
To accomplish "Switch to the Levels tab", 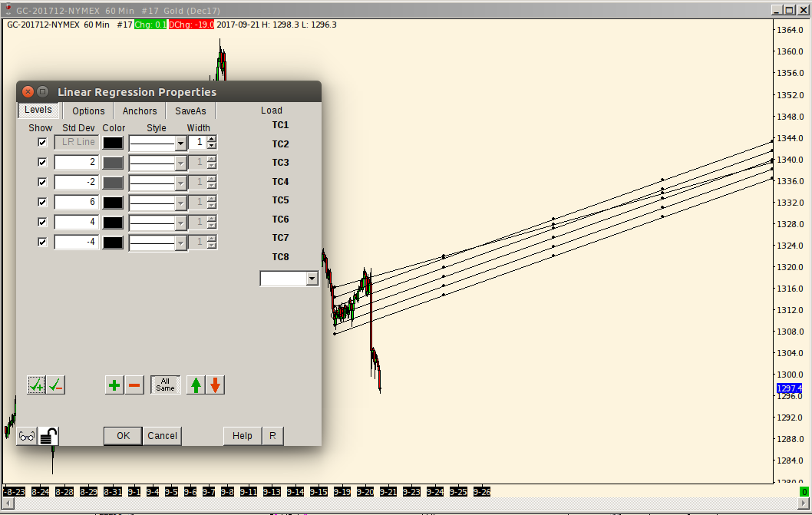I will coord(38,110).
